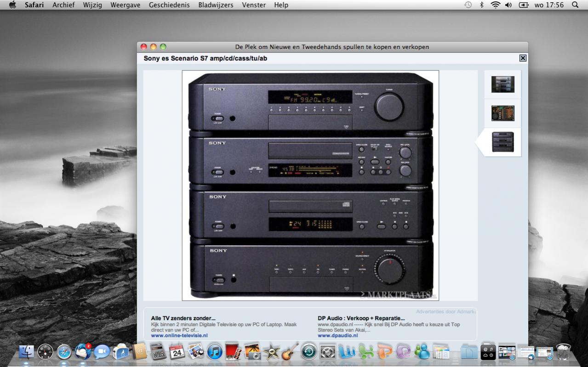The image size is (588, 367).
Task: Click the Time Machine menu bar icon
Action: click(468, 5)
